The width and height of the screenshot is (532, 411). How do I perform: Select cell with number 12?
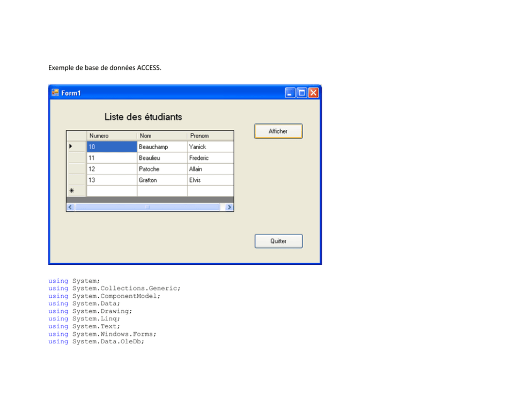click(112, 169)
